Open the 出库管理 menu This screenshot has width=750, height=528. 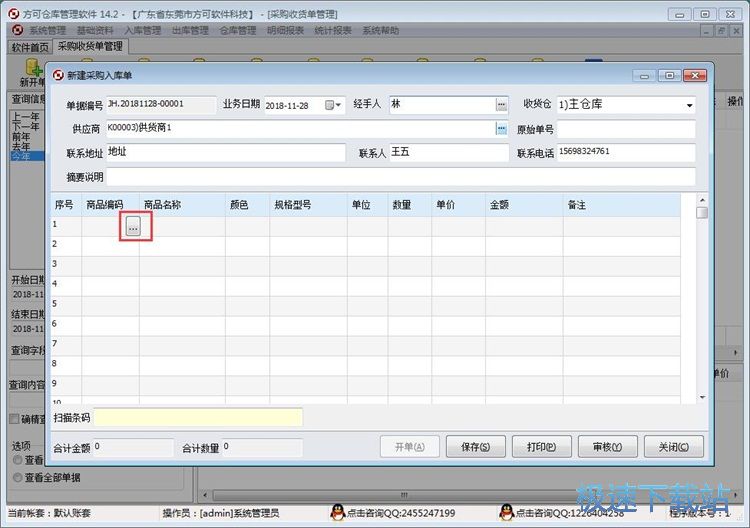pyautogui.click(x=190, y=31)
